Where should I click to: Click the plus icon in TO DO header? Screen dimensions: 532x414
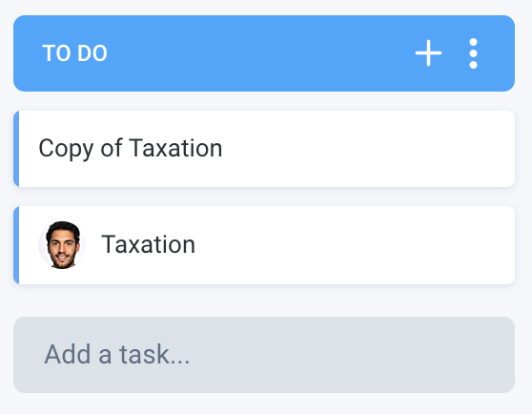(x=428, y=53)
